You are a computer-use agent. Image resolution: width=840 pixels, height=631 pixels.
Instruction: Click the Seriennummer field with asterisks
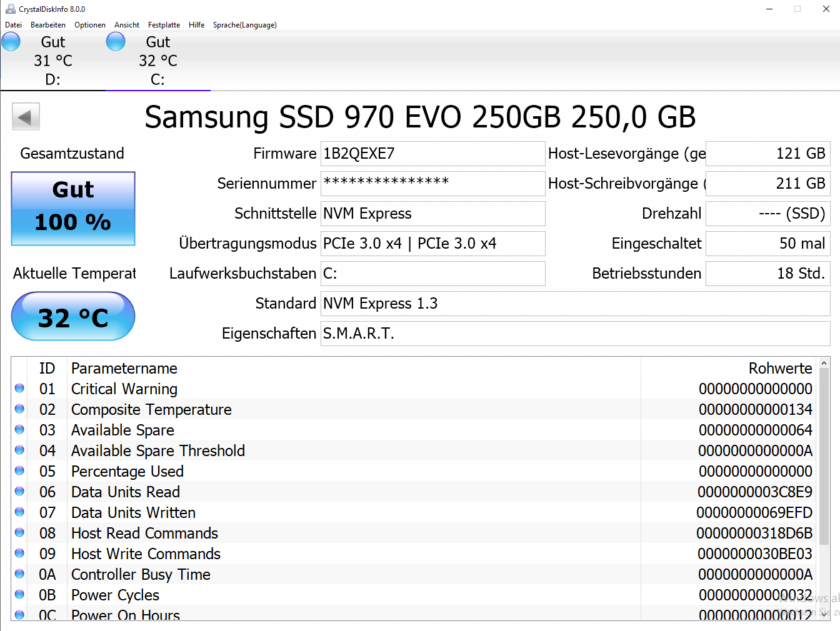click(432, 184)
